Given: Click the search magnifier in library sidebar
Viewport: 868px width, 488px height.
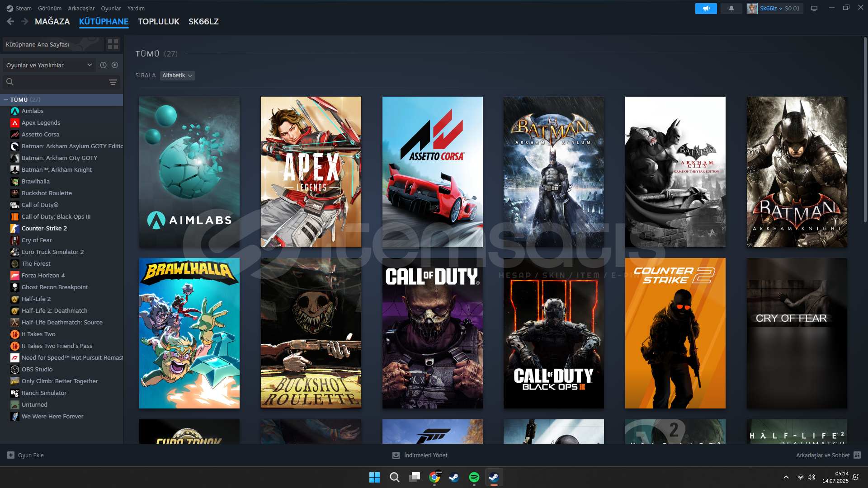Looking at the screenshot, I should click(x=10, y=82).
